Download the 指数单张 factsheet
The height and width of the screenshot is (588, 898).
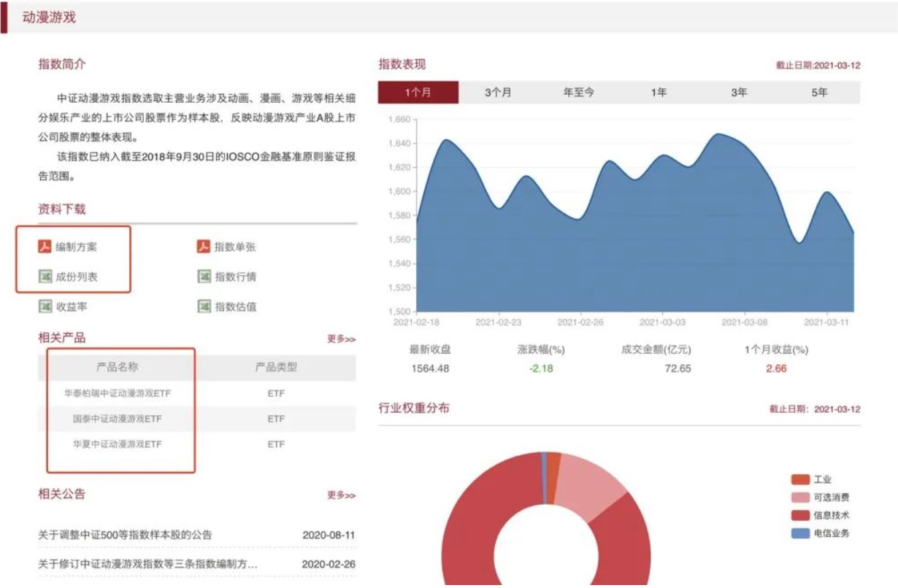[x=235, y=247]
